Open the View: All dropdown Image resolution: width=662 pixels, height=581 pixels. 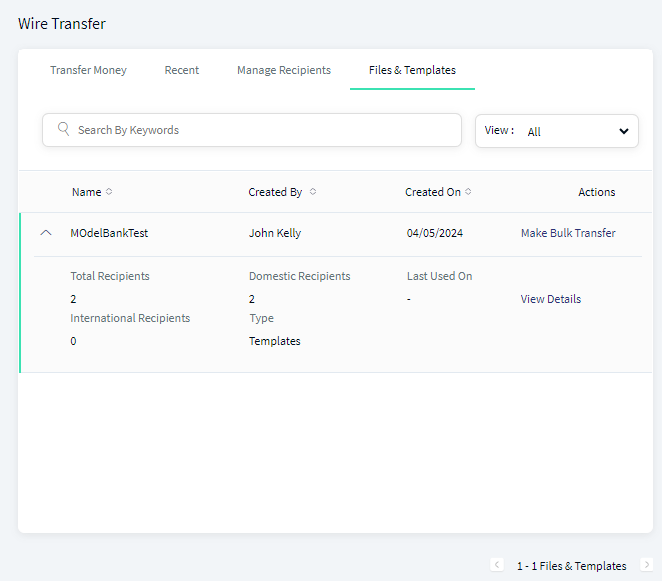[556, 131]
